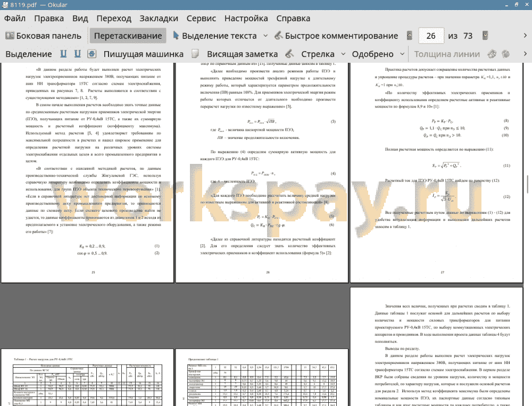Click the first color palette icon after Толщина линии

tap(492, 54)
